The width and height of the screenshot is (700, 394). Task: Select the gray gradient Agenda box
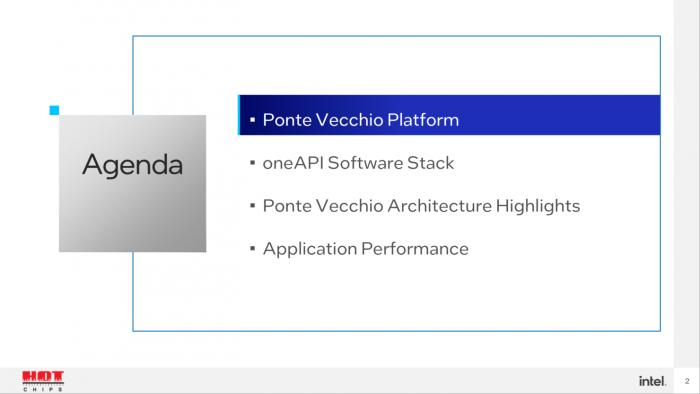point(133,183)
